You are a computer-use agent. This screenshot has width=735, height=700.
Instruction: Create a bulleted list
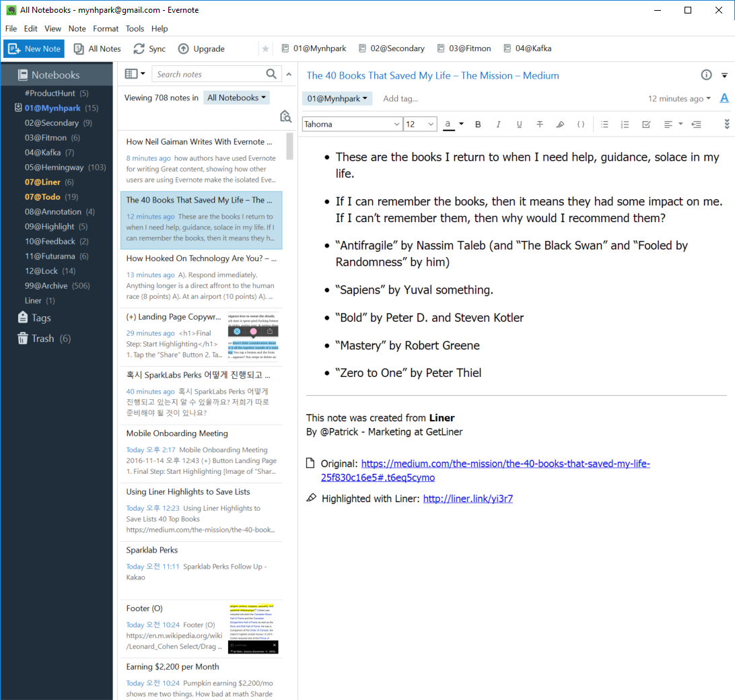click(604, 125)
